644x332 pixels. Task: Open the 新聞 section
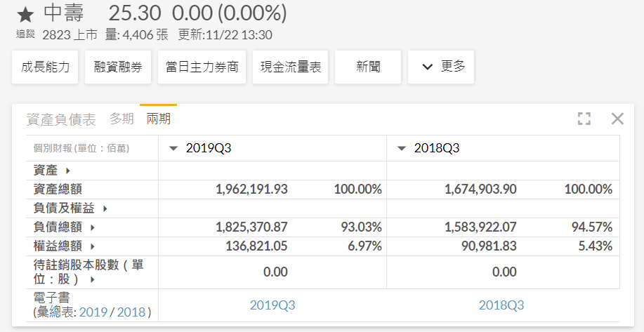(x=368, y=67)
